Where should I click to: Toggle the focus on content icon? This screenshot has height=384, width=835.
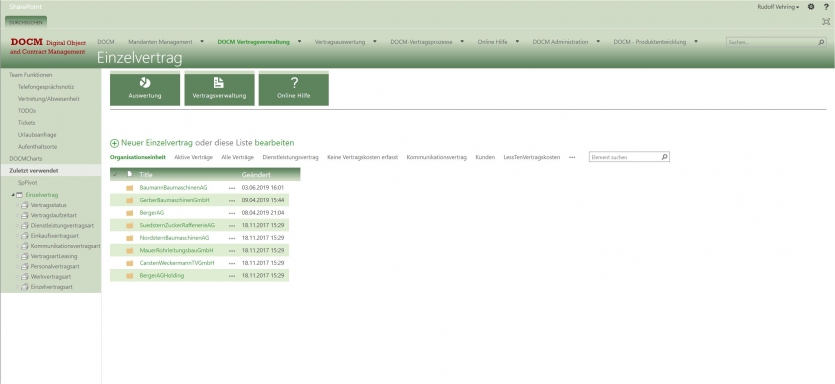coord(826,21)
